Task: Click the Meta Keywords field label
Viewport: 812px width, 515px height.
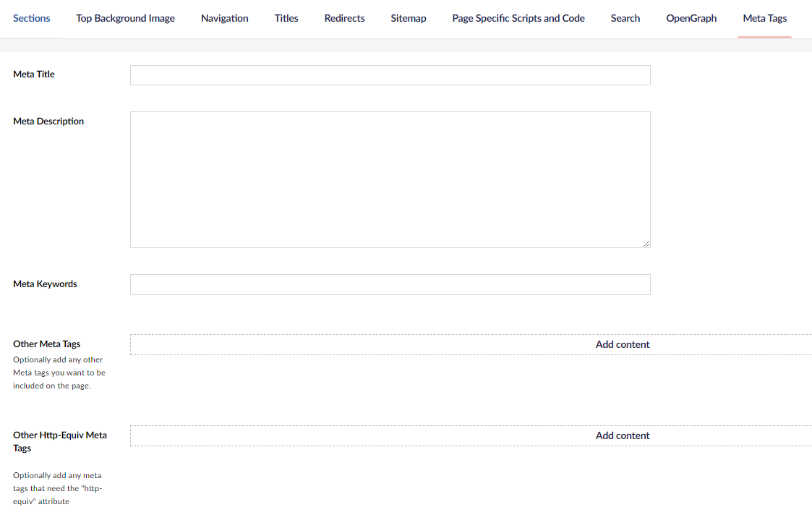Action: point(45,284)
